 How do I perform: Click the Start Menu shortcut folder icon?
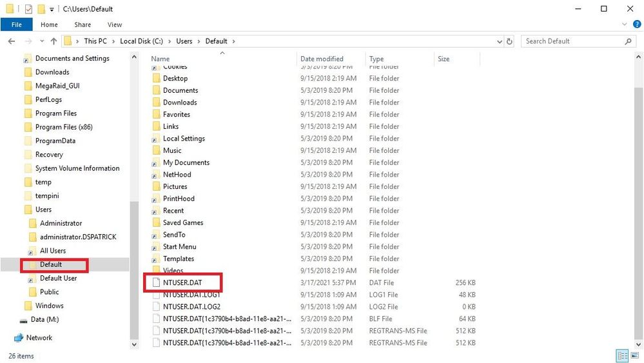click(155, 247)
